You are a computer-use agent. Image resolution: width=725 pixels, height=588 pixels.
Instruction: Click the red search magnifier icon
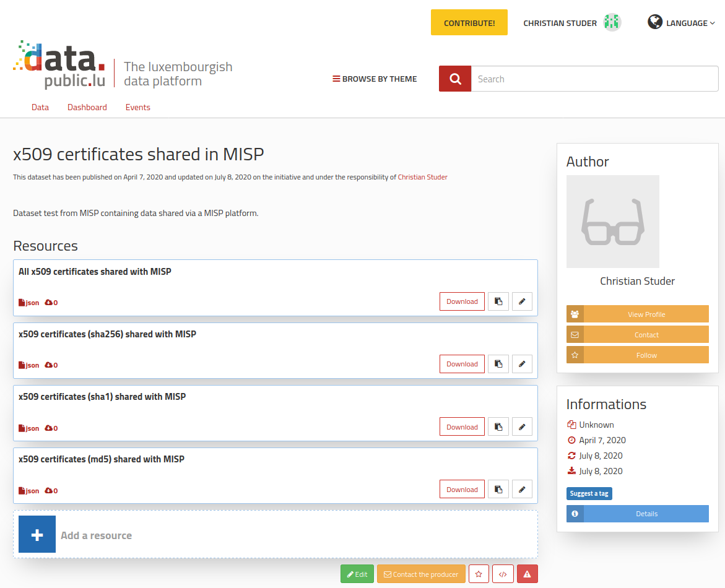455,79
